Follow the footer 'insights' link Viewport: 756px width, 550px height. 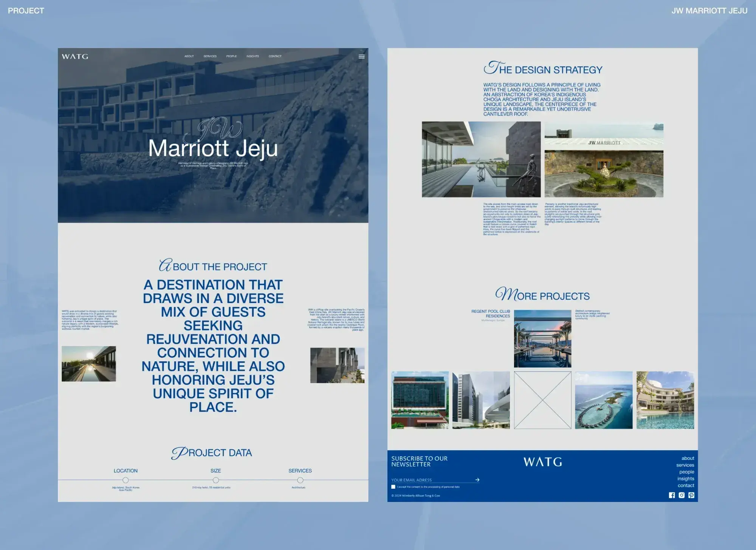tap(686, 479)
